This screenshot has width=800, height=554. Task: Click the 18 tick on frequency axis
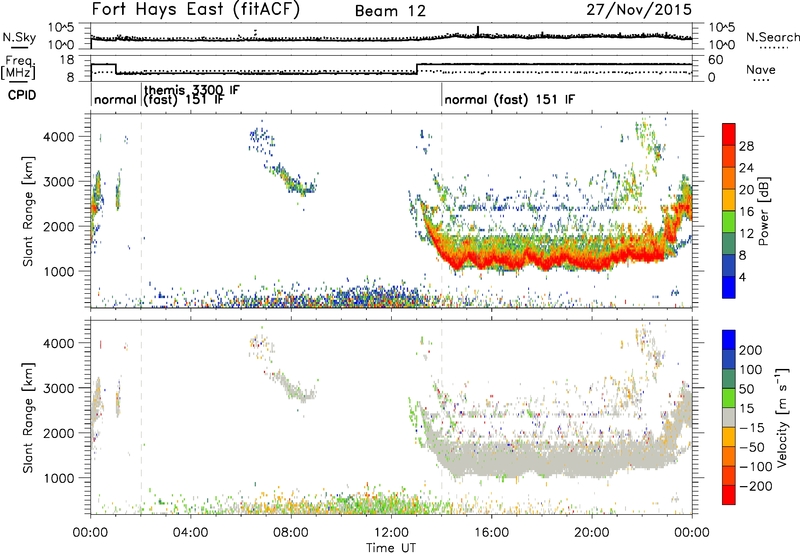pos(67,60)
